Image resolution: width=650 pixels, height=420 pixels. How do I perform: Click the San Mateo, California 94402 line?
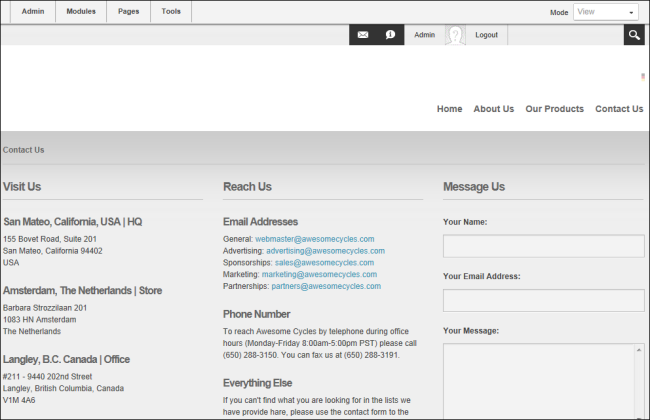[53, 251]
